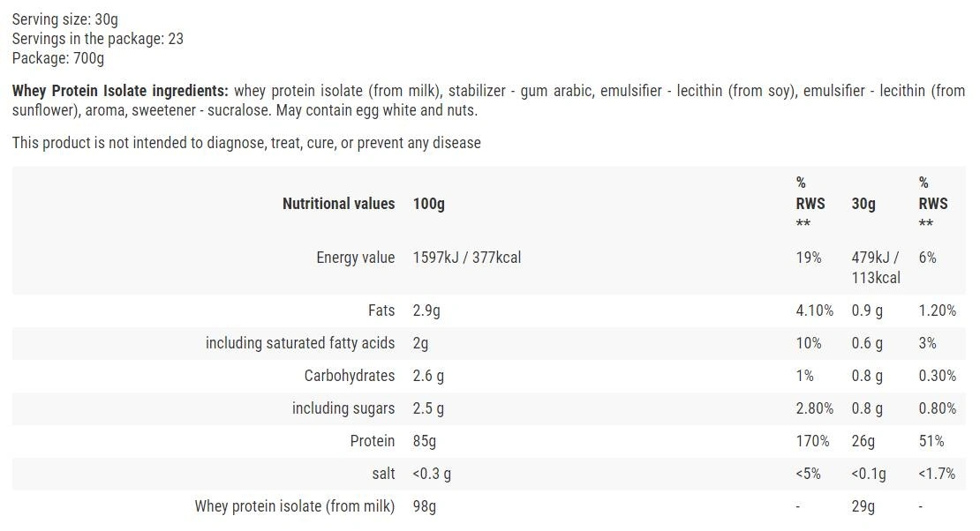Click 'Servings in the package: 23' line
The width and height of the screenshot is (980, 531).
[98, 38]
